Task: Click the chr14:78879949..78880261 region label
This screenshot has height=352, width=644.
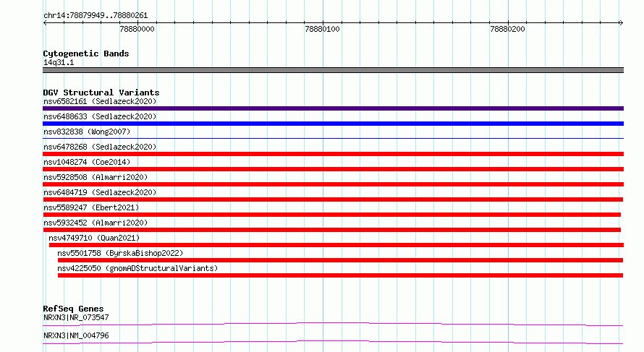Action: [96, 16]
